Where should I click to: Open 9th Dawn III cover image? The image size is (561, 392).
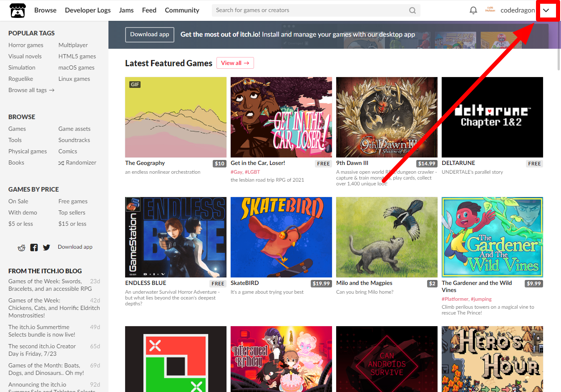tap(387, 117)
